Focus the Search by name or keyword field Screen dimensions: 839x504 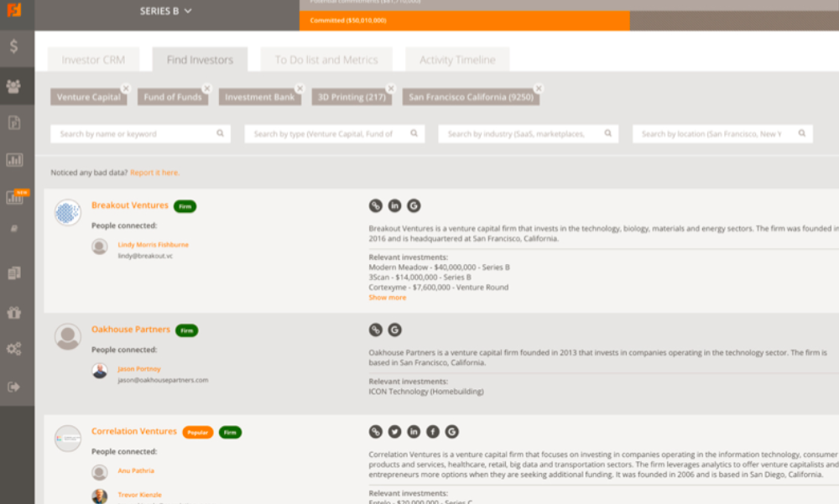140,134
